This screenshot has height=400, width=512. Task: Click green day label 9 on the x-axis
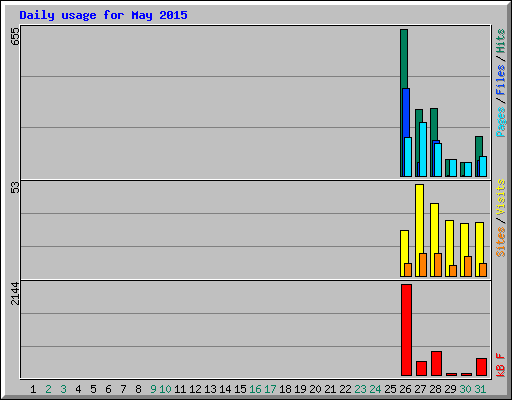pyautogui.click(x=153, y=389)
